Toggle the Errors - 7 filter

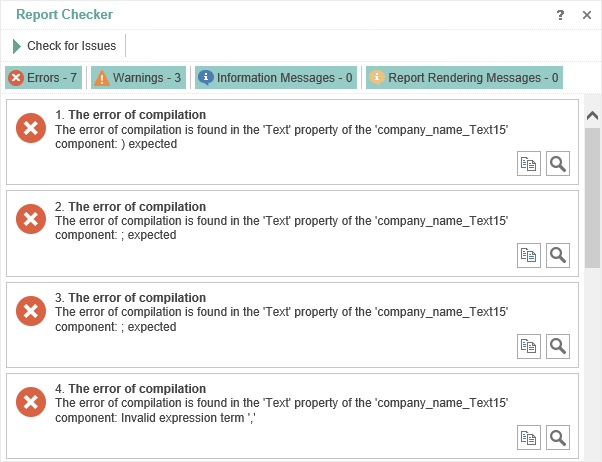(x=43, y=78)
